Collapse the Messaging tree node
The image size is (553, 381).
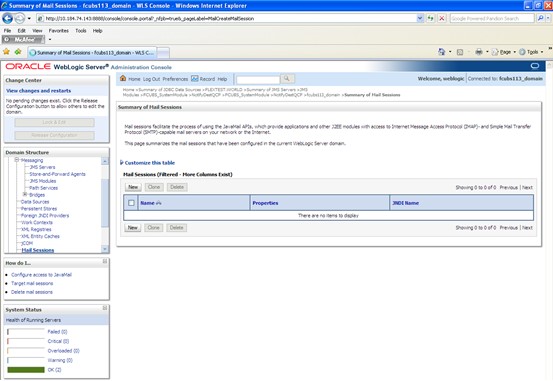tap(17, 160)
